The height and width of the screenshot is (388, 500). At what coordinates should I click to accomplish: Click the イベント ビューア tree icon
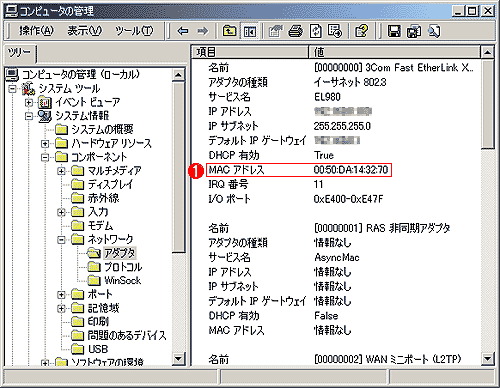45,102
